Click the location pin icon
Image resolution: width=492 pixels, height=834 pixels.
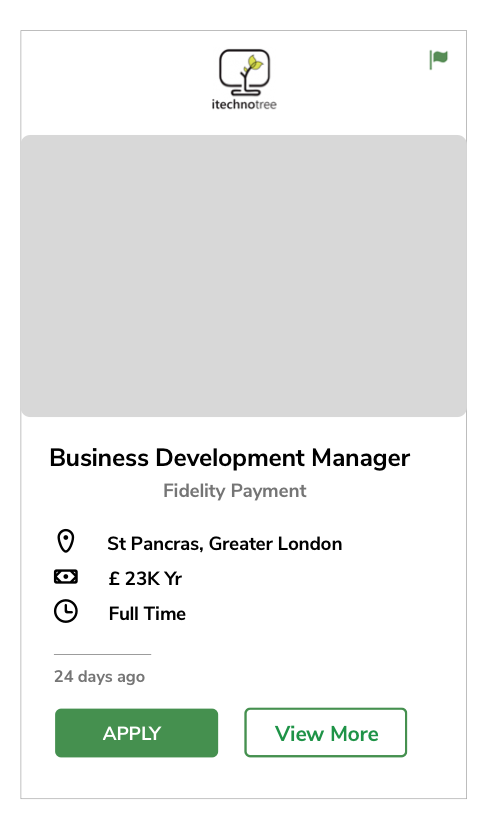click(65, 541)
